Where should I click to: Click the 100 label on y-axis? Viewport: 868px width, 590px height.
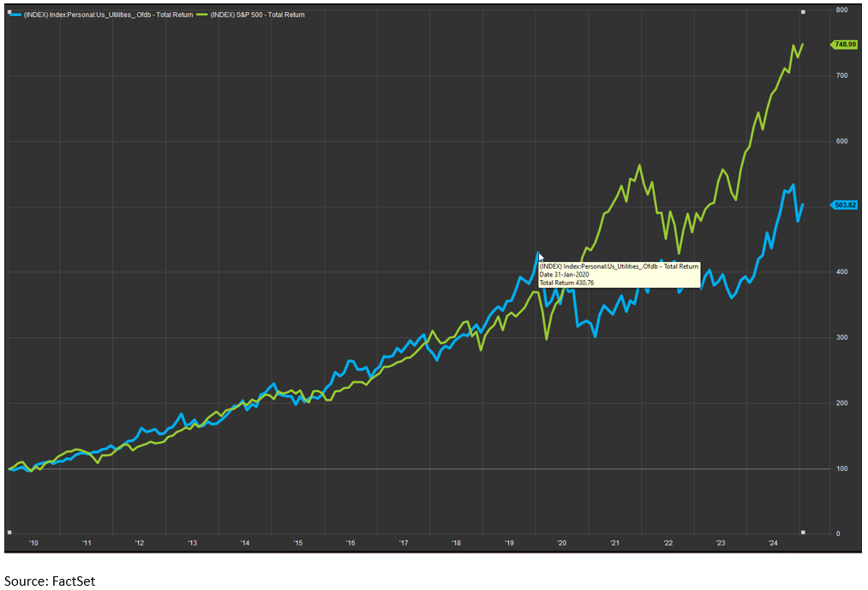point(841,468)
